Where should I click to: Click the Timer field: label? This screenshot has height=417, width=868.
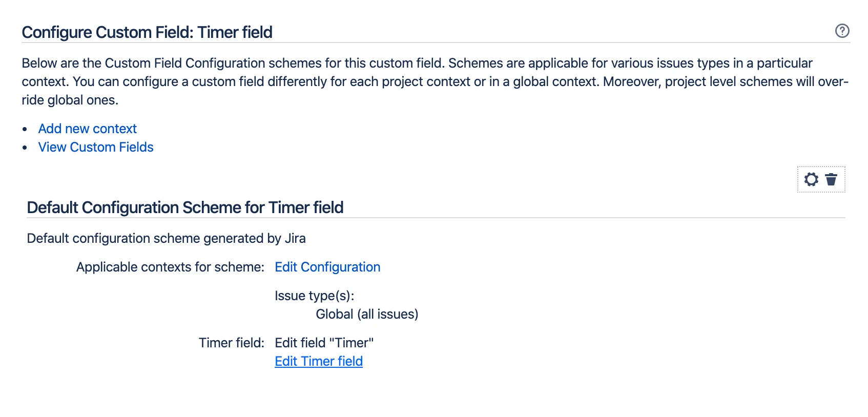click(x=232, y=343)
